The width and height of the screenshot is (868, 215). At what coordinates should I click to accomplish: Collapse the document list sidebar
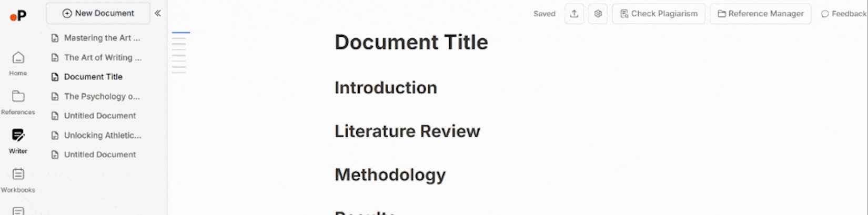pyautogui.click(x=157, y=13)
